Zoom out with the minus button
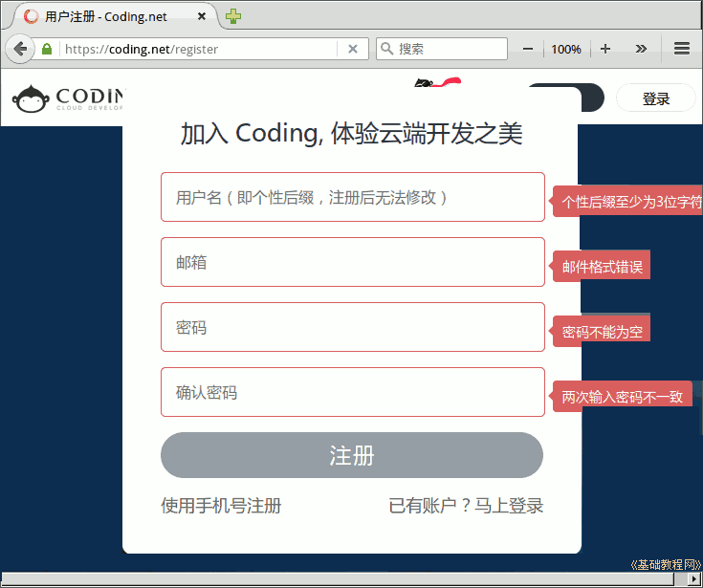 (x=528, y=49)
